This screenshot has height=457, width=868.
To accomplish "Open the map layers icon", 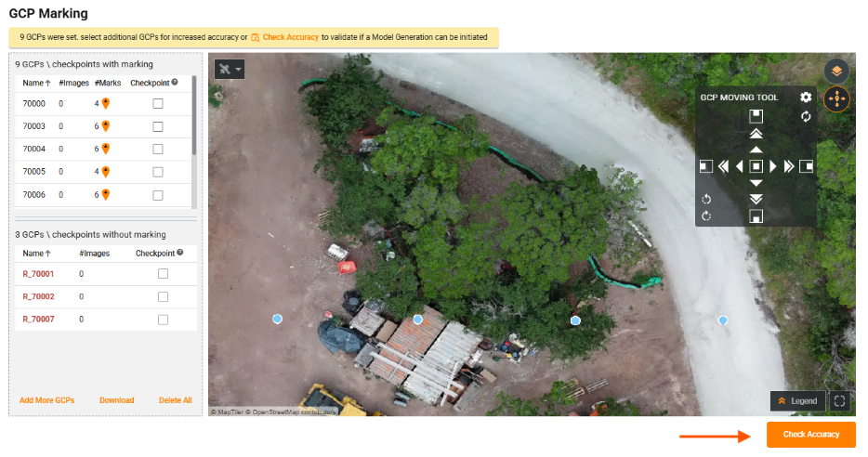I will click(836, 71).
